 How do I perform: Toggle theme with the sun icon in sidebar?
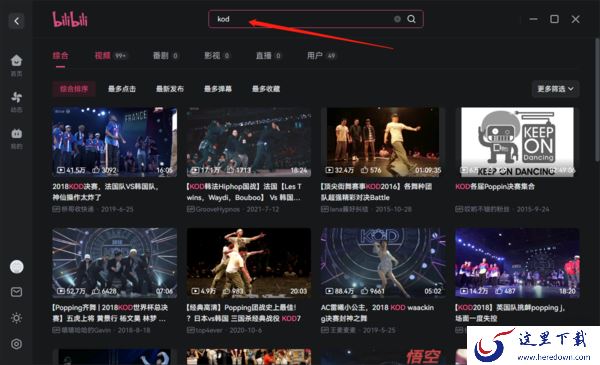tap(16, 318)
